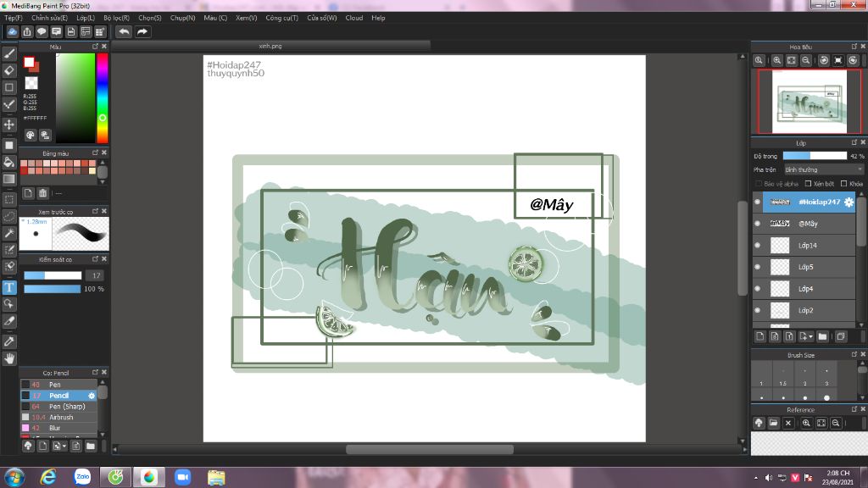
Task: Select the Blur brush
Action: click(x=58, y=428)
